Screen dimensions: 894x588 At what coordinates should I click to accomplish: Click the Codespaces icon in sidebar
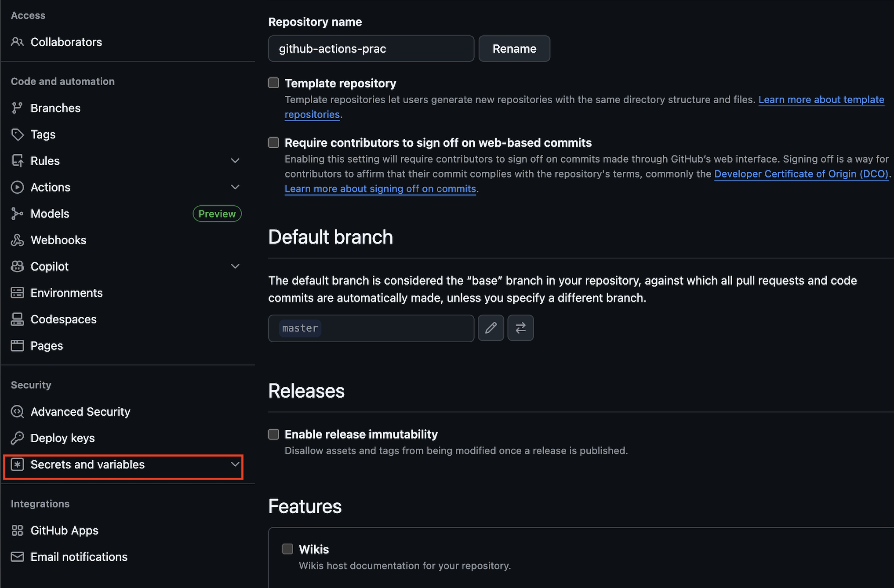tap(17, 319)
